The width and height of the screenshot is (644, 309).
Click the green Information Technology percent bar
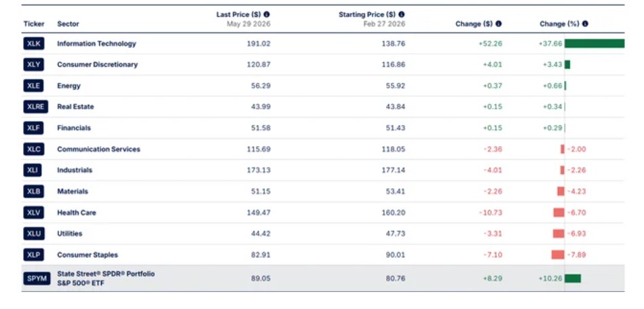pos(594,43)
